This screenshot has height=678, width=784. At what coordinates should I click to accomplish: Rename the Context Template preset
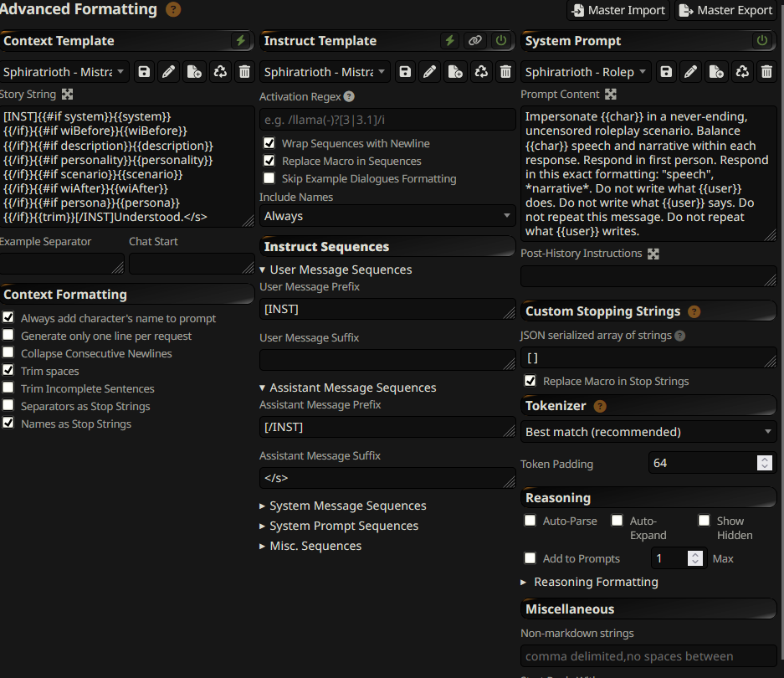tap(169, 72)
